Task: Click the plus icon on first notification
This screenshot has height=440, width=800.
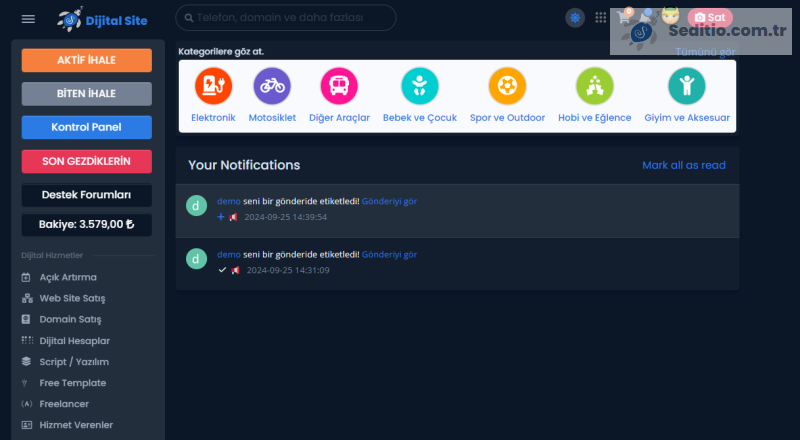Action: (x=221, y=217)
